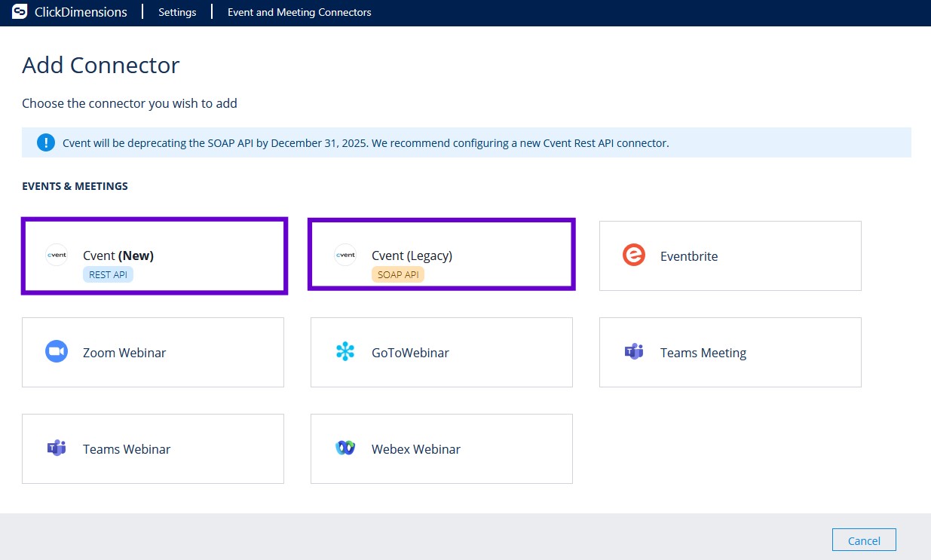Viewport: 931px width, 560px height.
Task: Add the Teams Webinar connector
Action: [153, 448]
